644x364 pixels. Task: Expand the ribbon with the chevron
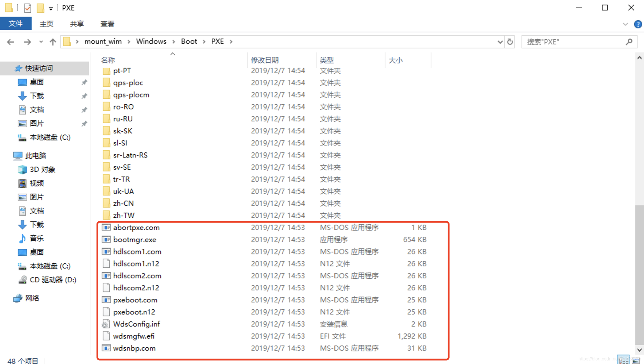tap(625, 24)
